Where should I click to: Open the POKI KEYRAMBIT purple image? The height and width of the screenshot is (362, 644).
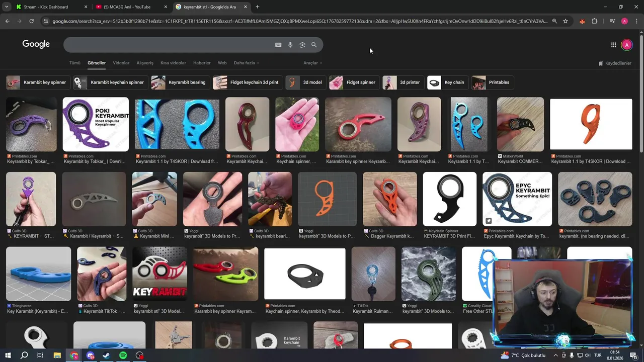(96, 124)
